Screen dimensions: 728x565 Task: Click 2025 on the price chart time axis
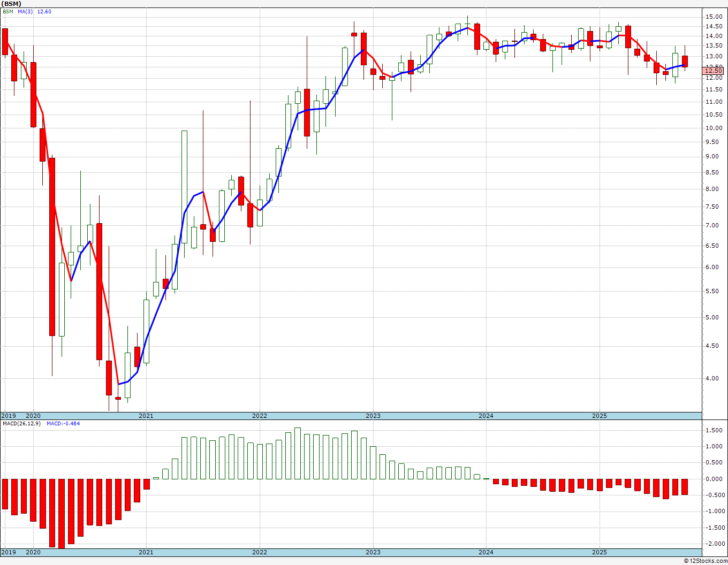(600, 416)
